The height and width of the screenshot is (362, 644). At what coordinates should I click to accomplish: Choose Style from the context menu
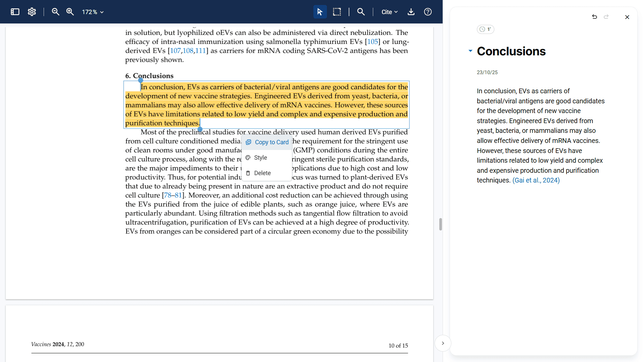260,158
